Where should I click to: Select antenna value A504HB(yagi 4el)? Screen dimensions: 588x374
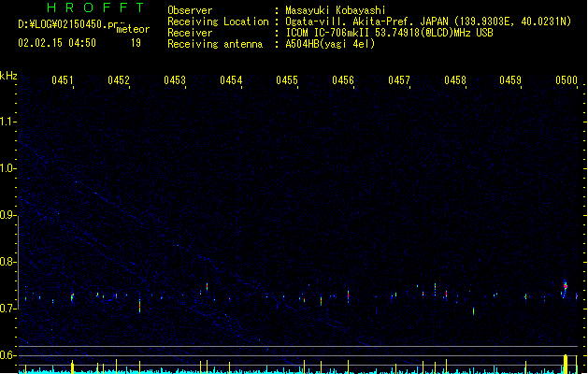(330, 44)
